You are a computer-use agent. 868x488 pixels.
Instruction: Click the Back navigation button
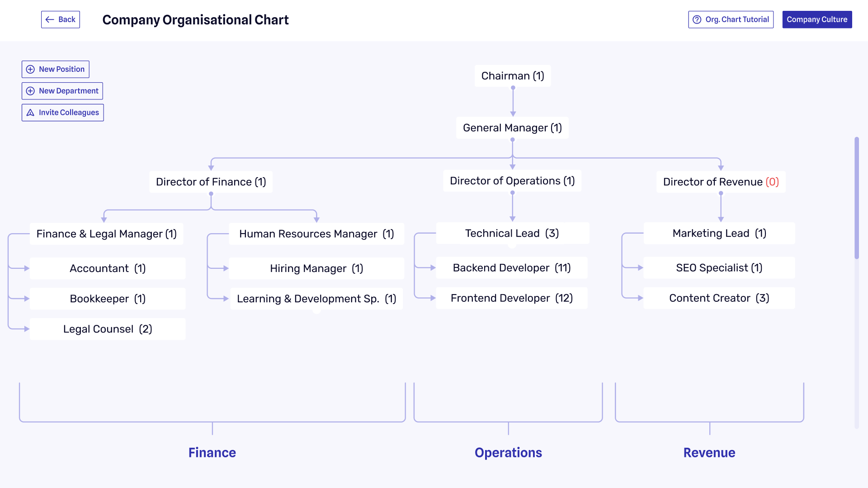coord(60,20)
